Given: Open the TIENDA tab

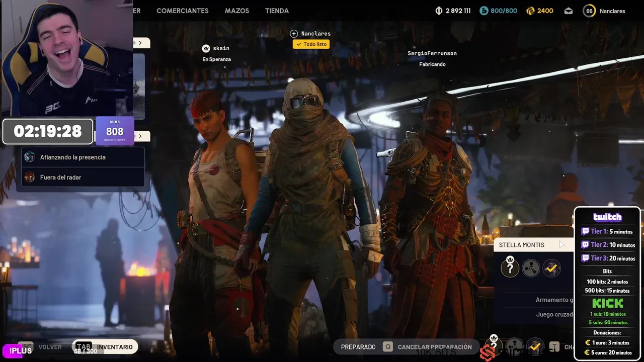Looking at the screenshot, I should 277,11.
